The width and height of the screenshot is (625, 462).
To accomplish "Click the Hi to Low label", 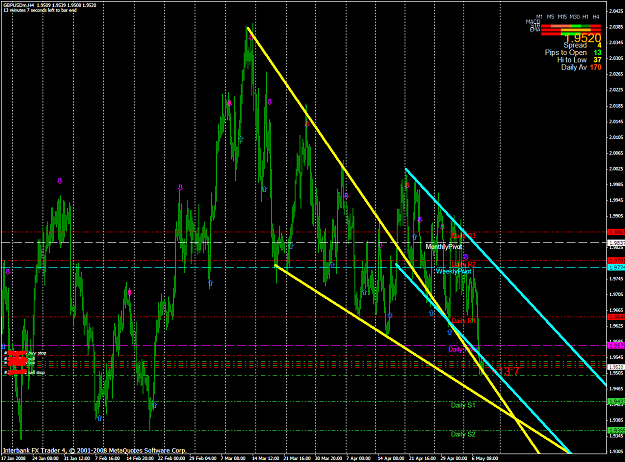I will point(572,60).
